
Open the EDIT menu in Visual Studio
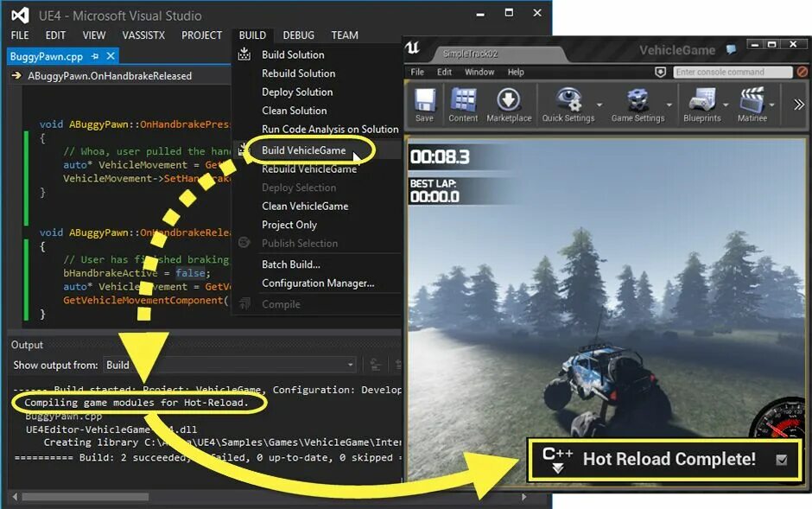[x=55, y=35]
